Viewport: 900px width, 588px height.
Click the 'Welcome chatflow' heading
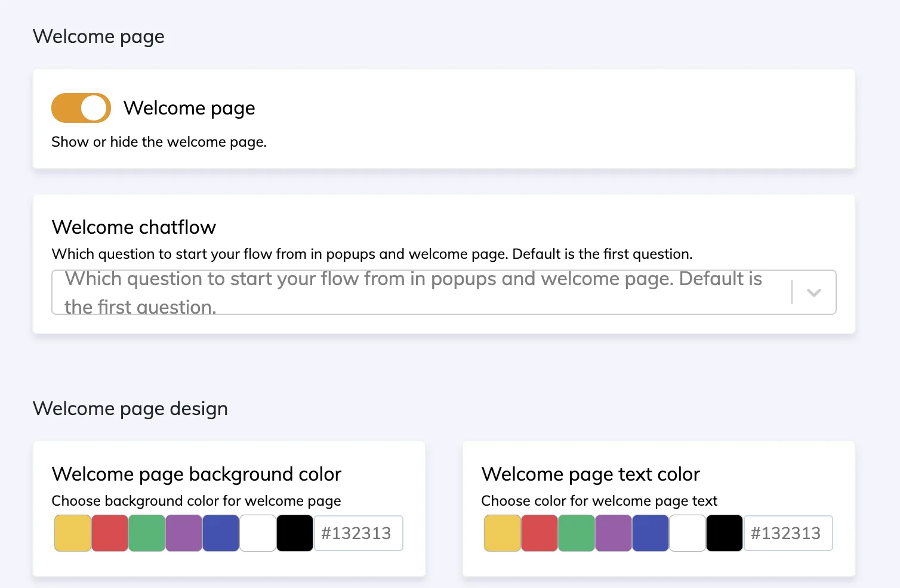click(134, 227)
